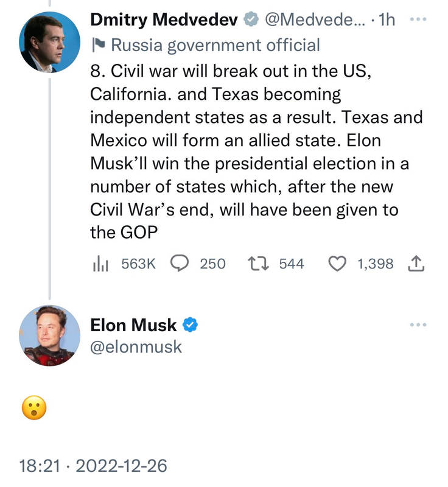This screenshot has height=487, width=448.
Task: Click the surprised face emoji reply
Action: 34,408
